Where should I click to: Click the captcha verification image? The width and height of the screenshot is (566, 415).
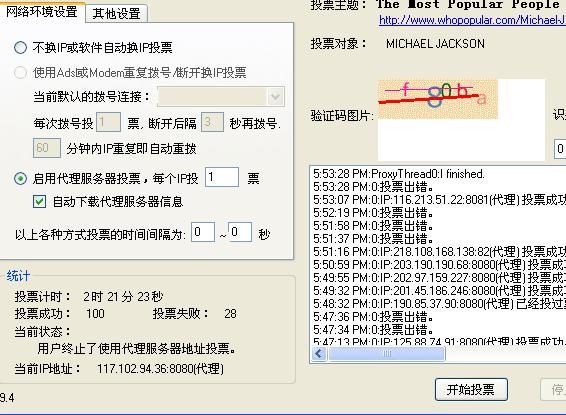(x=438, y=99)
